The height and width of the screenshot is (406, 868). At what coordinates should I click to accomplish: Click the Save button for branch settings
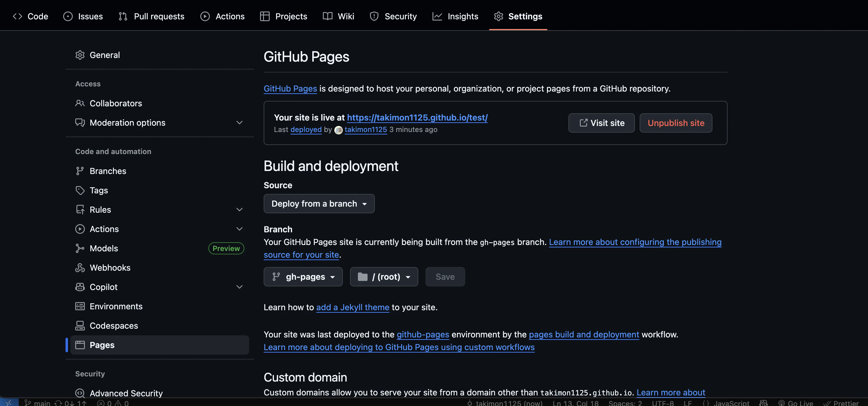click(445, 277)
